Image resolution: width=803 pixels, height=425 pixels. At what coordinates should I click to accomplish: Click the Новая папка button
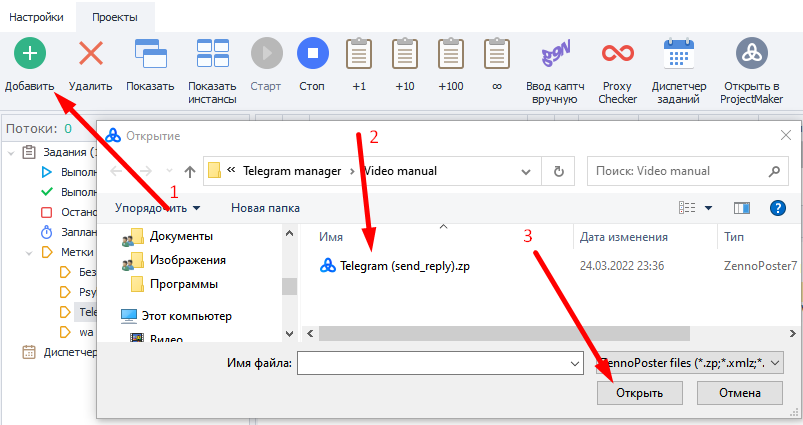click(x=265, y=208)
